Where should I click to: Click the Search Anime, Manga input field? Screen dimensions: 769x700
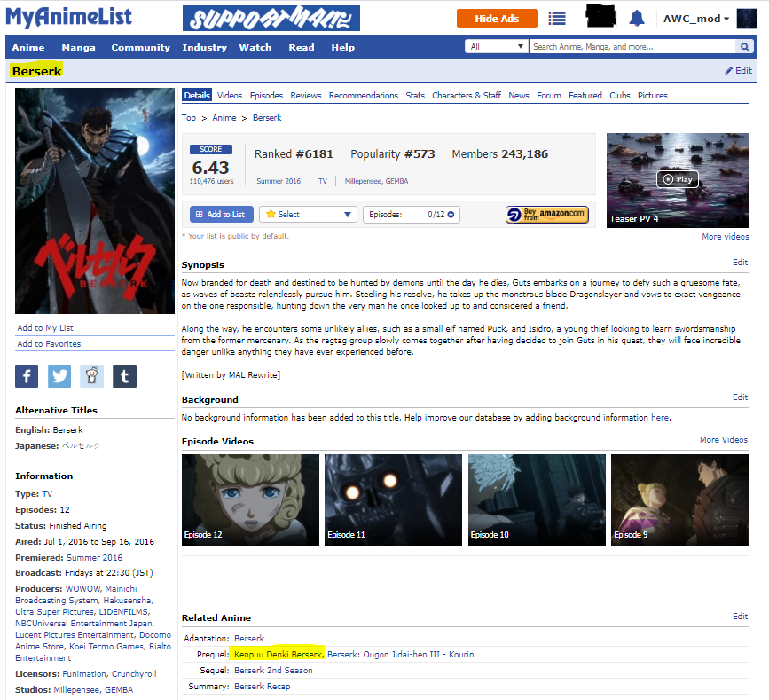pos(632,47)
